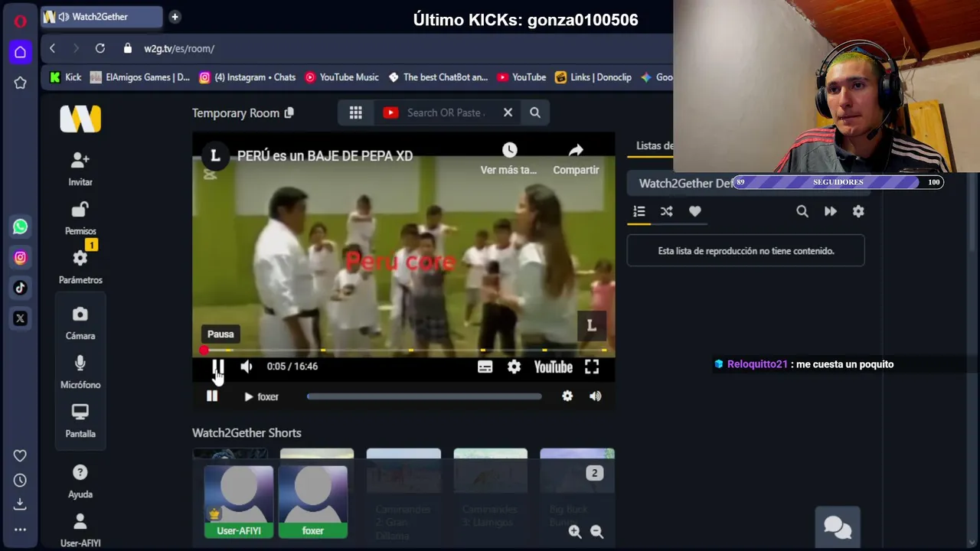Open the Opera menu logo

tap(20, 21)
